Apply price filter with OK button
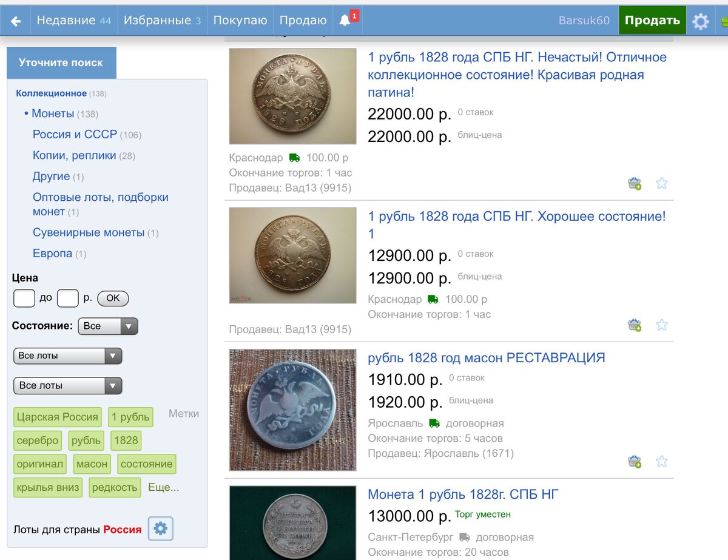The width and height of the screenshot is (728, 560). (113, 298)
